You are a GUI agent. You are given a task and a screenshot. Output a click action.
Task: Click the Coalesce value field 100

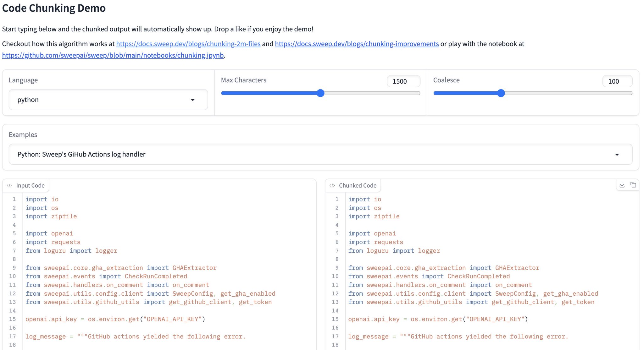(617, 81)
